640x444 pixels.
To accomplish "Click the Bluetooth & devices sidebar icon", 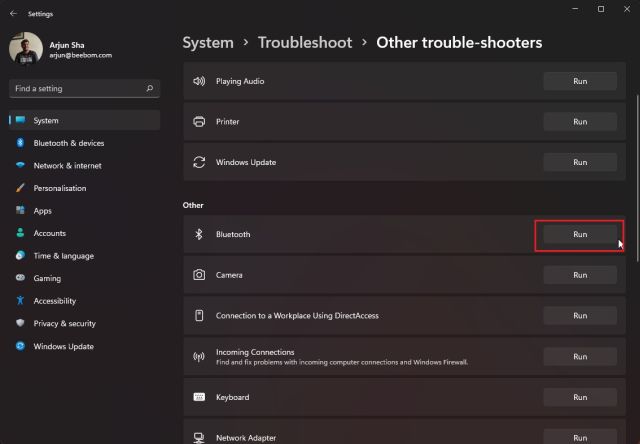I will point(20,143).
